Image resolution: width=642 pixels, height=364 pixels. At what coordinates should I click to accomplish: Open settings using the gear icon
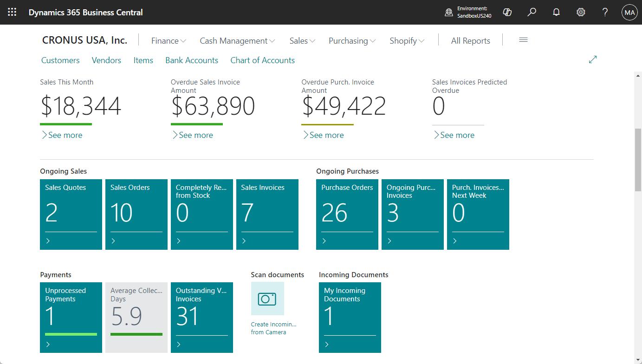point(581,12)
